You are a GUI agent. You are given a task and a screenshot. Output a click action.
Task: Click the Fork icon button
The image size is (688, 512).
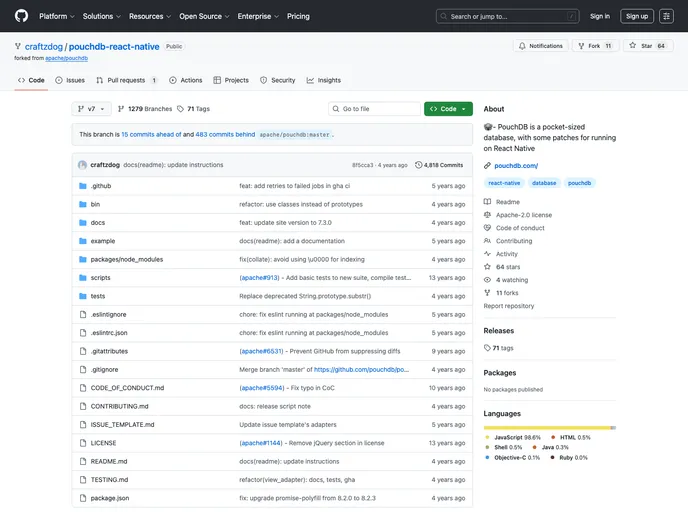(581, 46)
